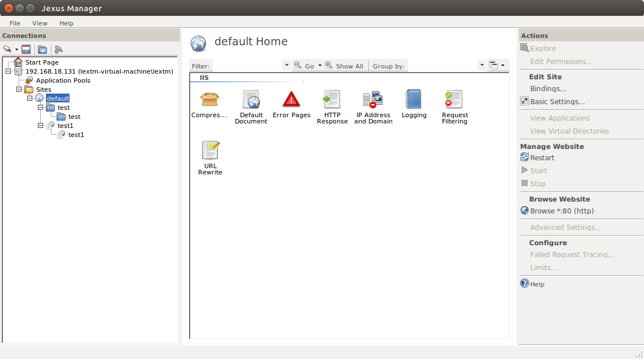Image resolution: width=644 pixels, height=359 pixels.
Task: Click the view mode icon in filter bar
Action: pos(493,65)
